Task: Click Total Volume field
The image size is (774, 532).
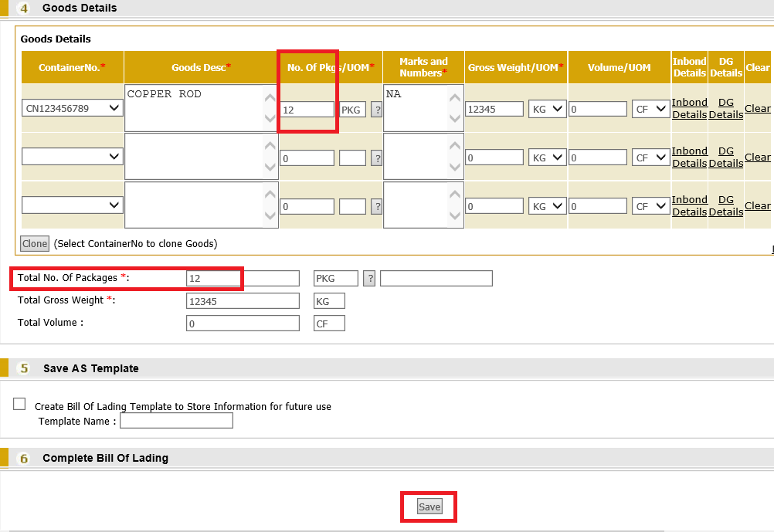Action: pos(243,324)
